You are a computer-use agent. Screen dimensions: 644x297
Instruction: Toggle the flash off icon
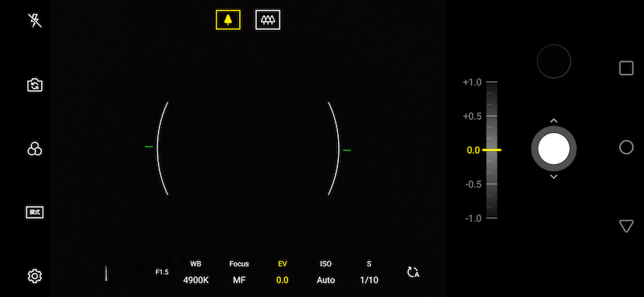35,20
